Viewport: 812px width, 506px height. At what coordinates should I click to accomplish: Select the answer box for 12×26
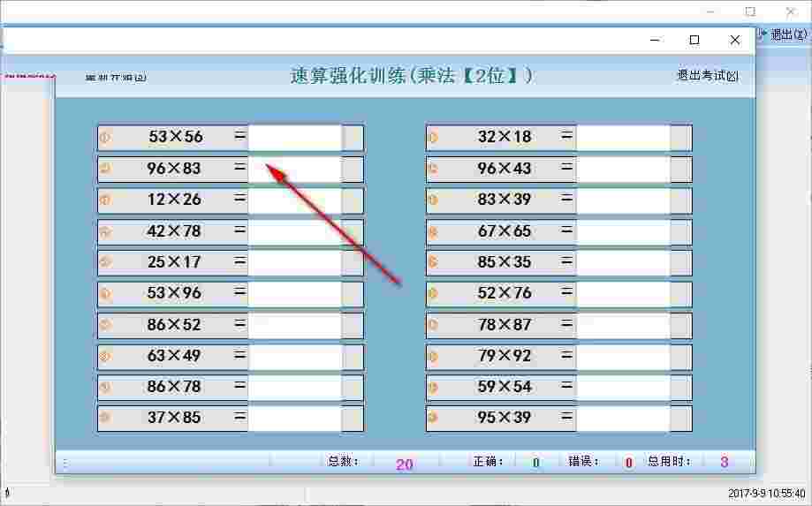294,200
